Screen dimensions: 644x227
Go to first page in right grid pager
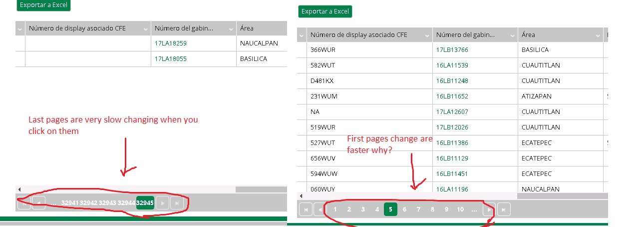pos(306,209)
